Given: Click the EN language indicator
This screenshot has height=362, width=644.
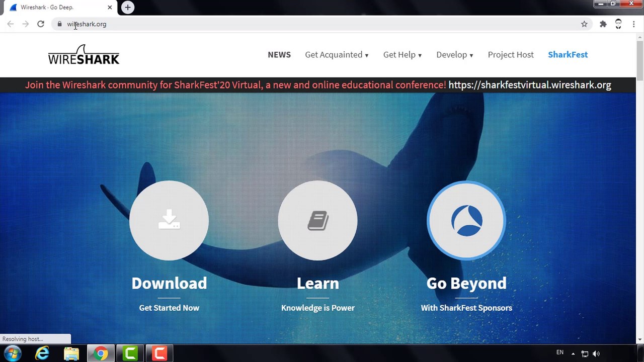Looking at the screenshot, I should (x=560, y=352).
